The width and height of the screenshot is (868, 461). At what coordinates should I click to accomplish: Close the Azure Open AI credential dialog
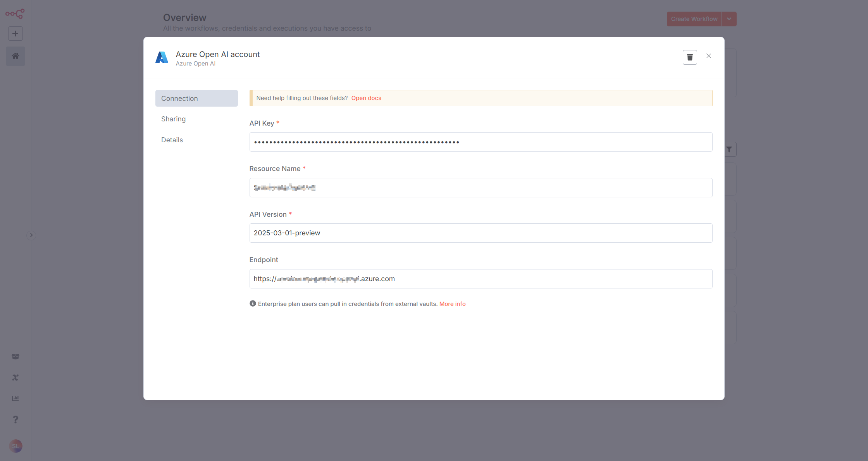coord(709,56)
